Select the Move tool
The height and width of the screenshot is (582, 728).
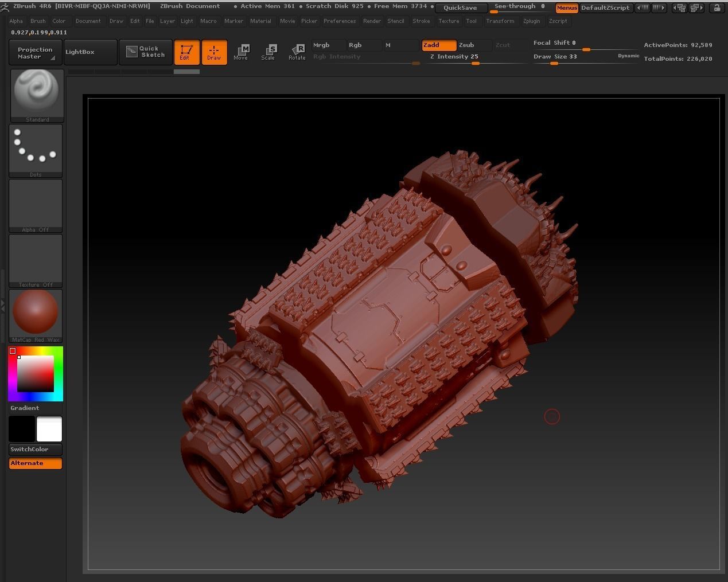[x=242, y=52]
